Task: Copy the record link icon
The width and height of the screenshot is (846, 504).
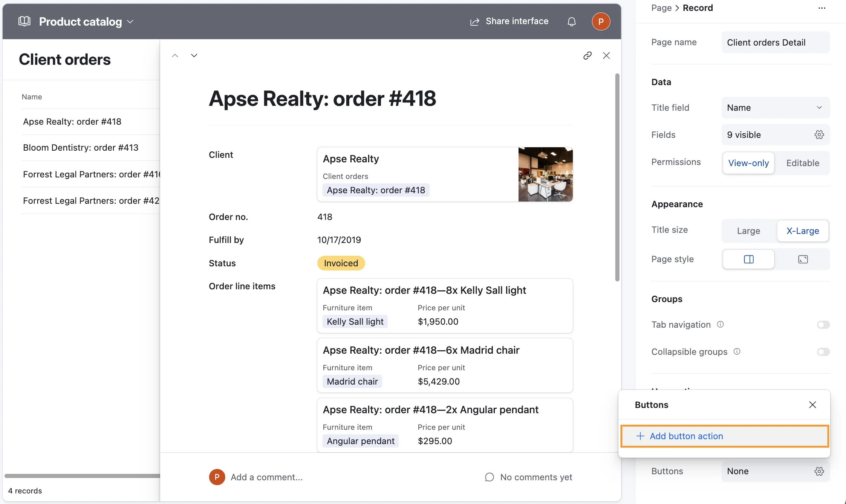Action: click(587, 55)
